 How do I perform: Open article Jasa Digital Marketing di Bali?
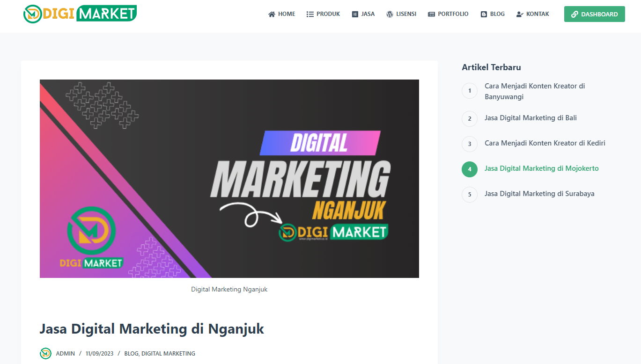click(530, 118)
